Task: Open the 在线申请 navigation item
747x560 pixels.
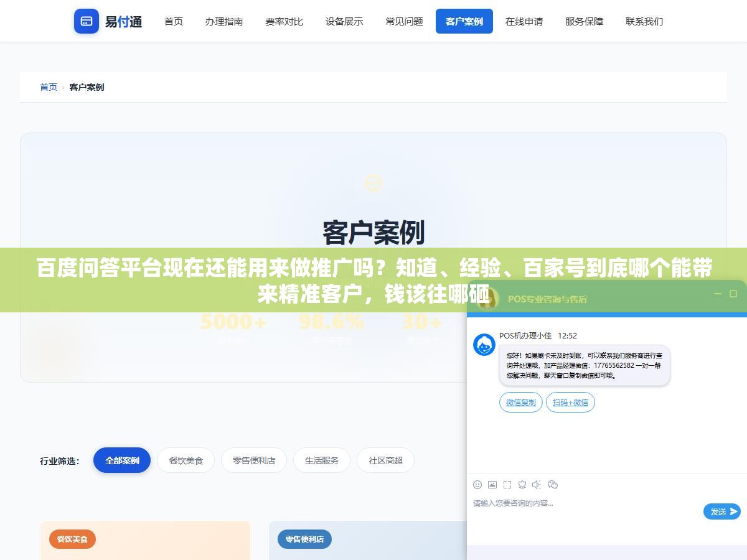Action: coord(524,21)
